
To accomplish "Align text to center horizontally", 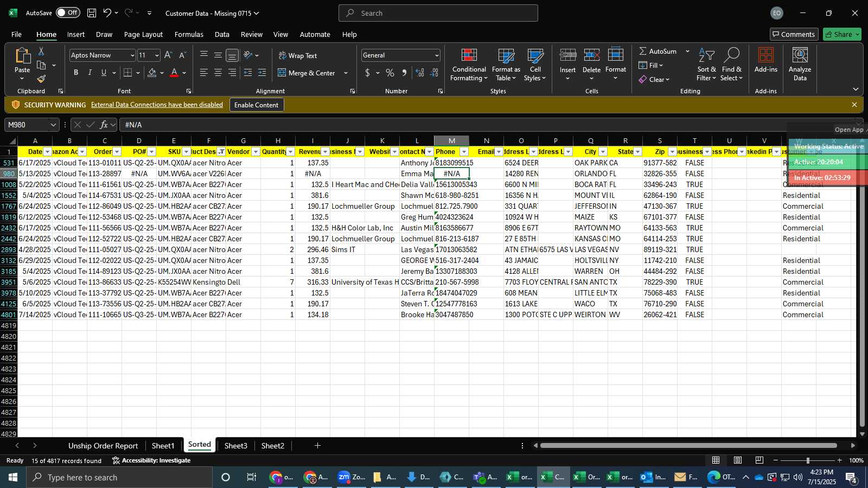I will coord(218,73).
